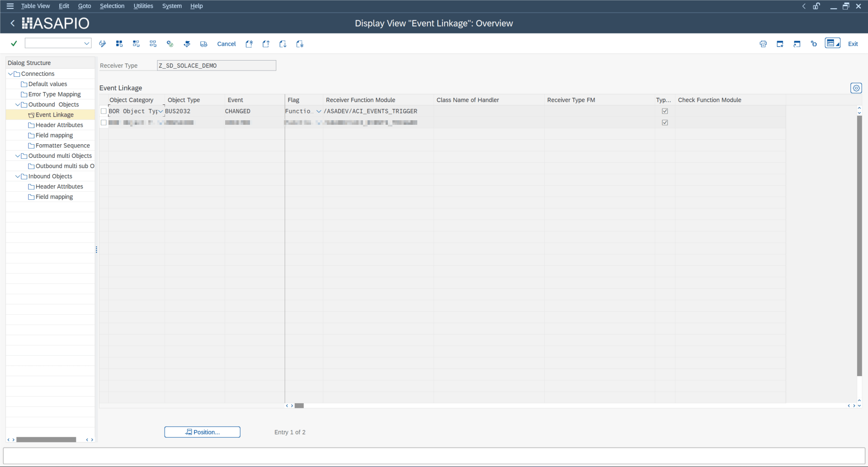This screenshot has height=467, width=868.
Task: Open the Formatter Sequence tree item
Action: [x=63, y=146]
